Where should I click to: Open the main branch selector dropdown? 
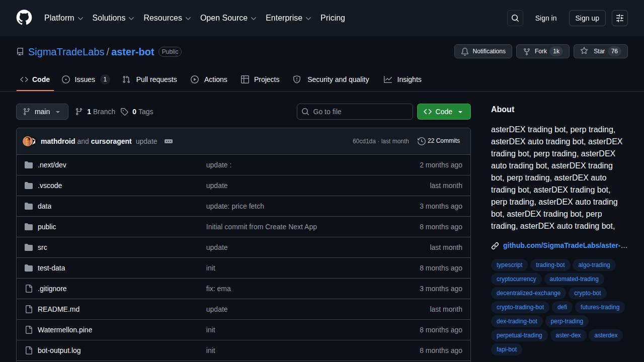42,112
